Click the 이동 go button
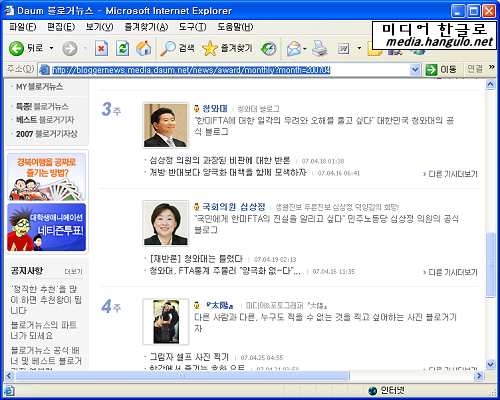Viewport: 500px width, 400px height. (x=441, y=70)
